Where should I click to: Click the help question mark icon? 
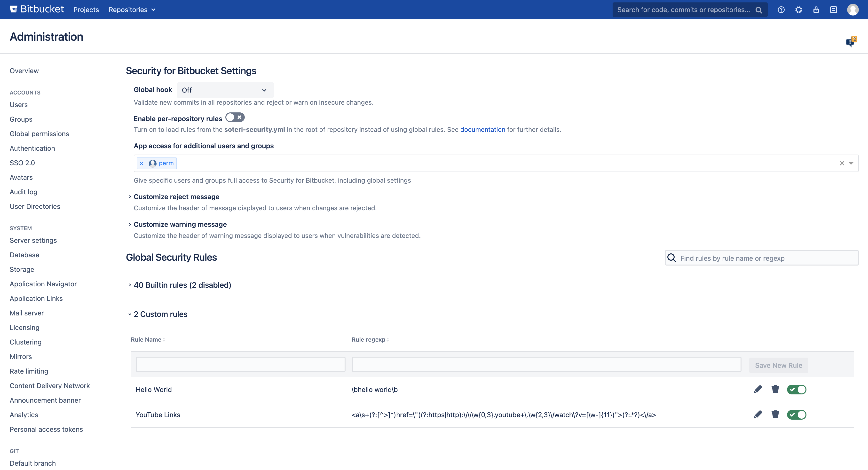(781, 10)
